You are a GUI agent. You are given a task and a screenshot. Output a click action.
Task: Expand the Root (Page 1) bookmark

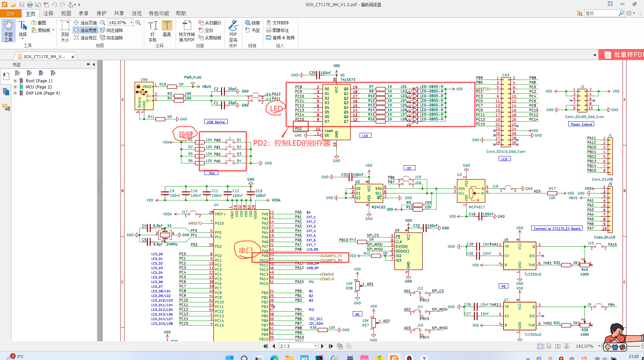(x=15, y=81)
